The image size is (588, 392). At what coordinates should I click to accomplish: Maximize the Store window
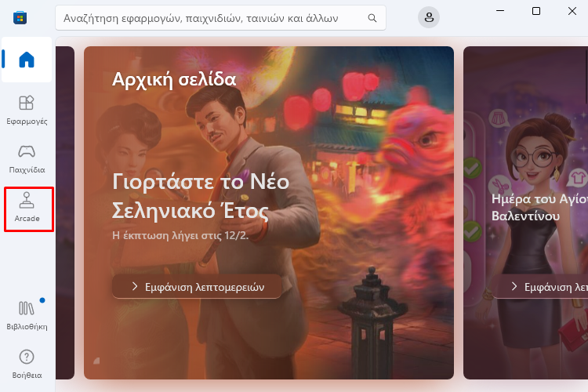[536, 11]
